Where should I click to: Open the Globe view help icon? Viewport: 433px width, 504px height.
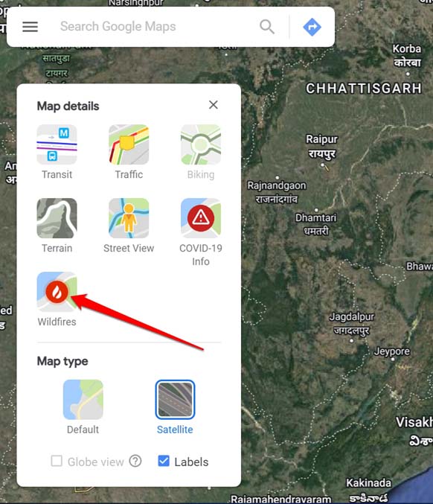coord(135,461)
